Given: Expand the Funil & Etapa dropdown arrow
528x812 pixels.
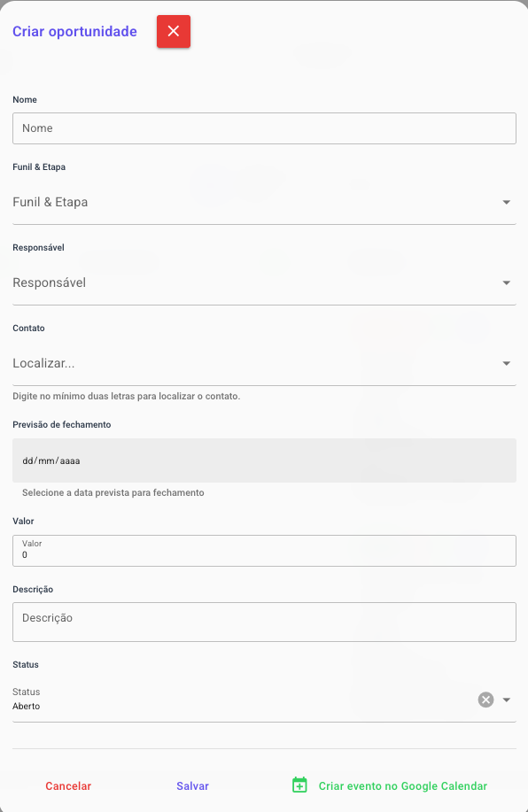Looking at the screenshot, I should tap(506, 202).
